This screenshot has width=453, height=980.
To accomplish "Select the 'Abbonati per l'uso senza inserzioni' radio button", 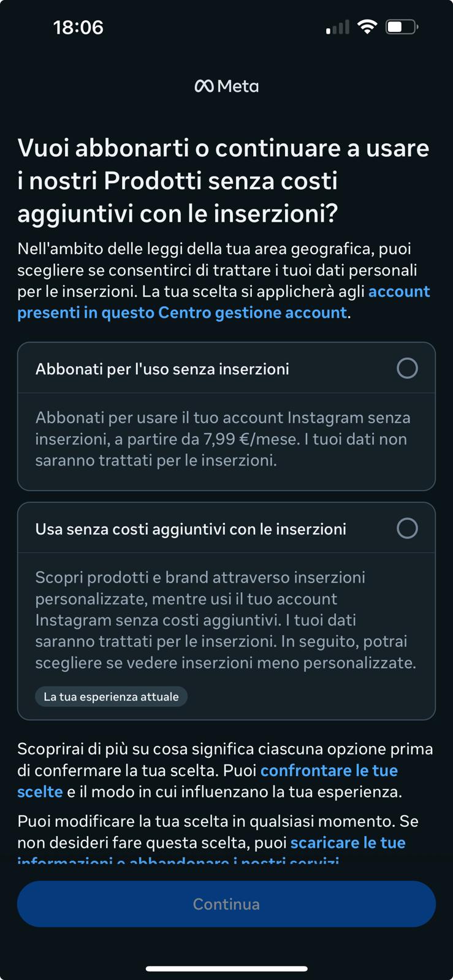I will 407,368.
